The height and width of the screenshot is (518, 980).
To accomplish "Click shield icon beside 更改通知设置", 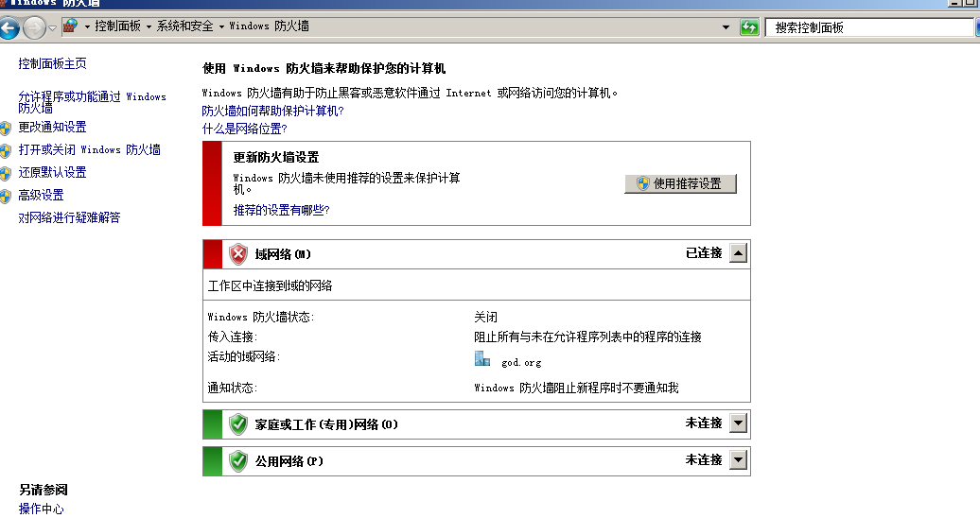I will point(6,129).
